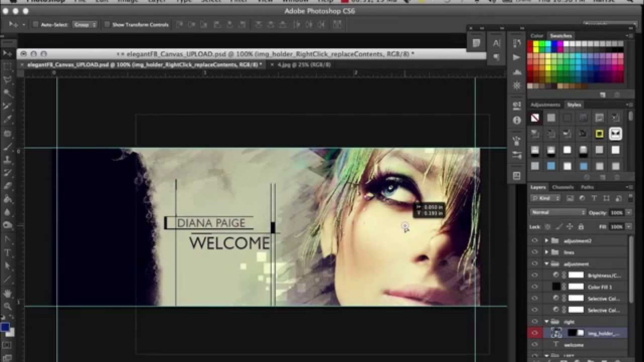
Task: Select the Quick Selection tool
Action: [x=8, y=94]
